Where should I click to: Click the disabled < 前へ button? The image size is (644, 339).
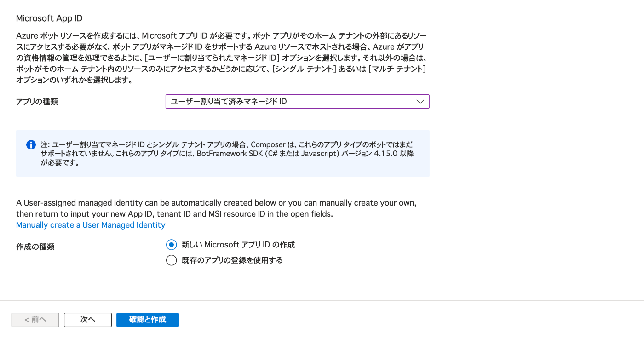(35, 320)
